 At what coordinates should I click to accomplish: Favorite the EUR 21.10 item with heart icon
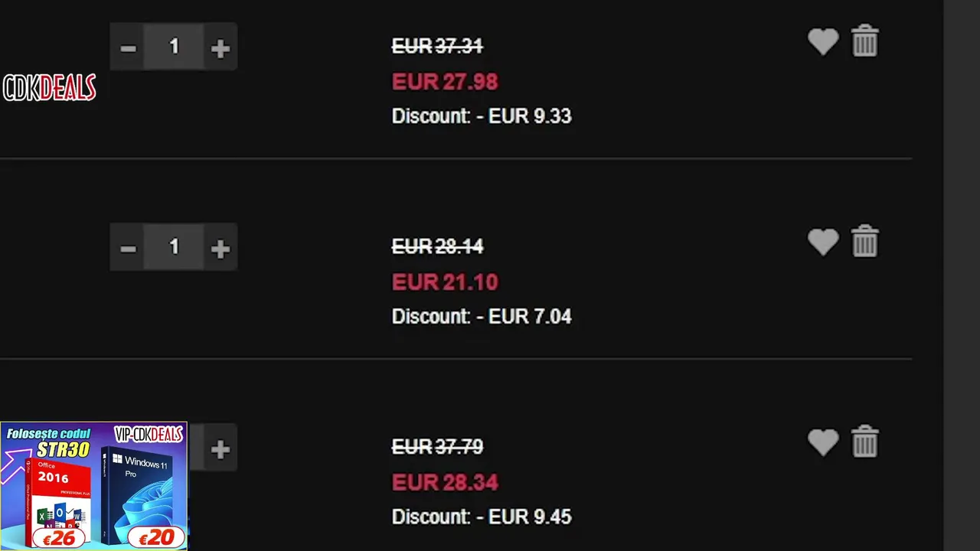tap(823, 243)
